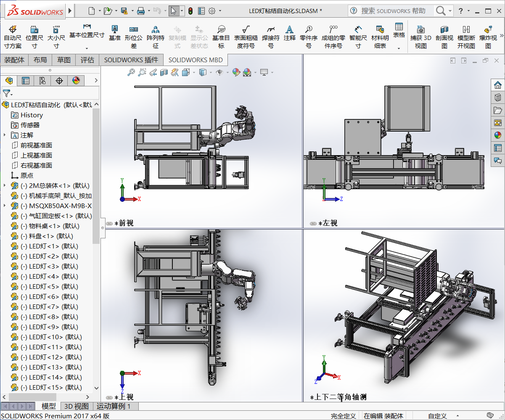Click the Rebuild traffic light icon

coord(190,11)
